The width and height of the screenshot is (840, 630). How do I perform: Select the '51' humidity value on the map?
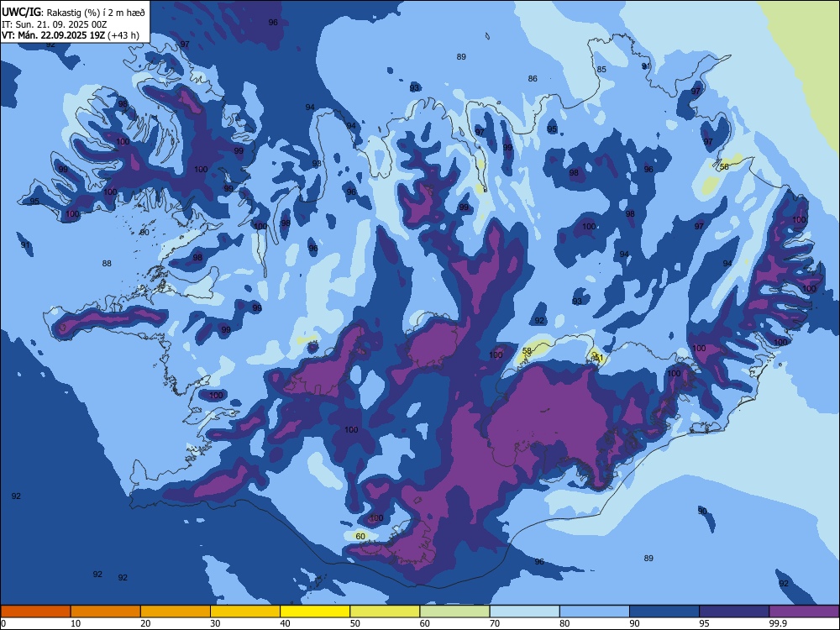click(598, 357)
